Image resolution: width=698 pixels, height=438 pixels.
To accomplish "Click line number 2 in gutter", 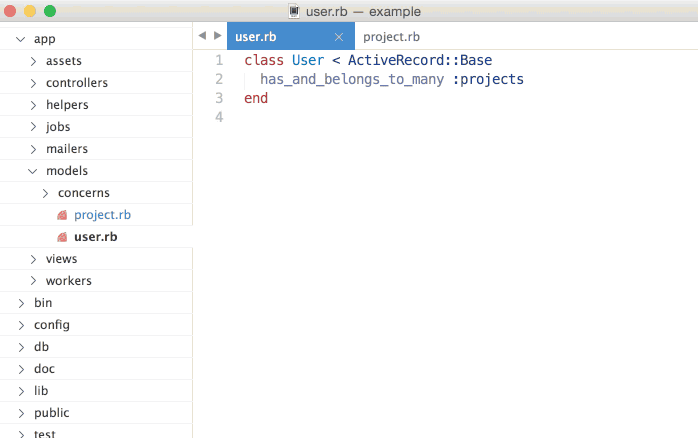I will point(219,79).
